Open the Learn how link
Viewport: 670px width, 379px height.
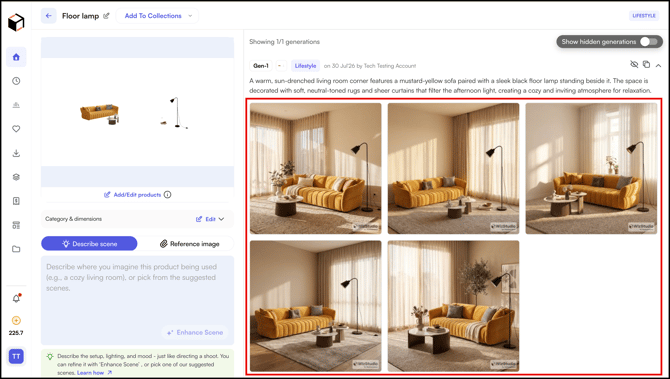click(x=94, y=373)
